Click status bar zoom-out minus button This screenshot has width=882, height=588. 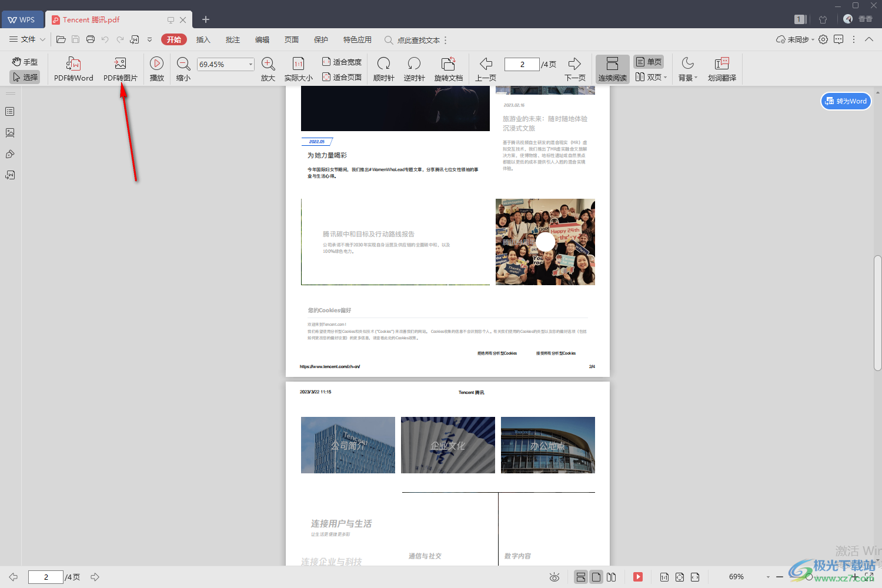(780, 577)
